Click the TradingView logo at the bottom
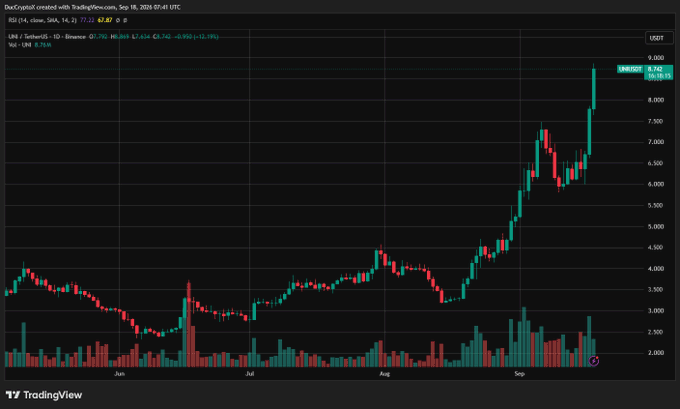The width and height of the screenshot is (680, 409). [x=44, y=395]
